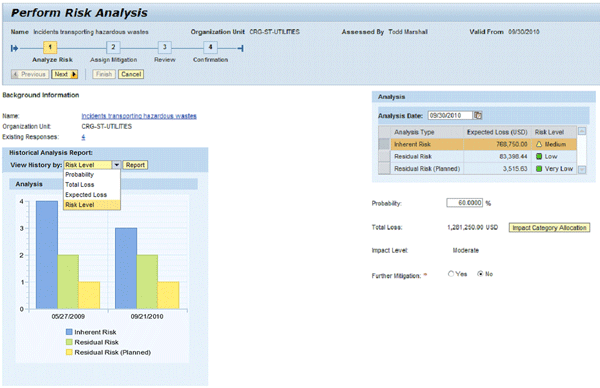Select roadmap step 4 Confirmation

point(210,47)
